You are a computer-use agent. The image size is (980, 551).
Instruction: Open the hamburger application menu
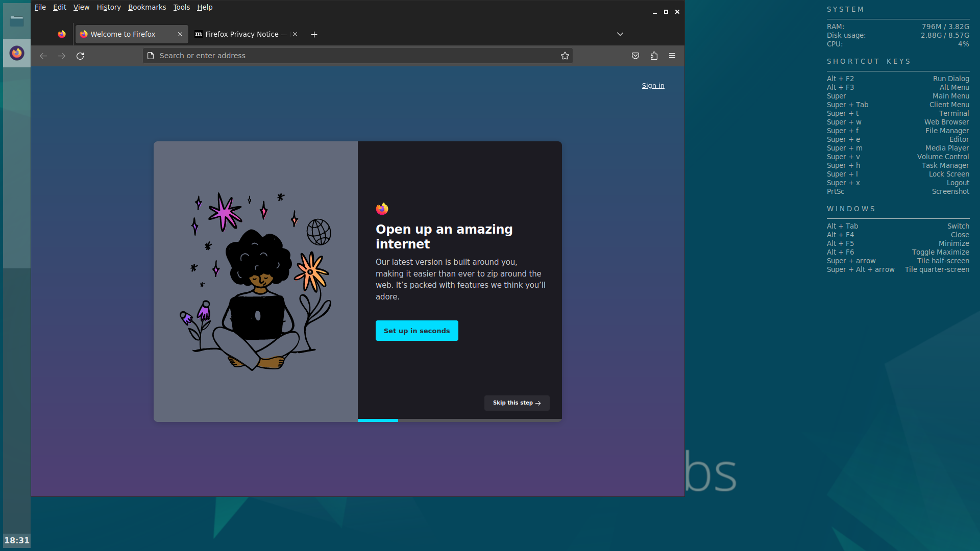672,56
